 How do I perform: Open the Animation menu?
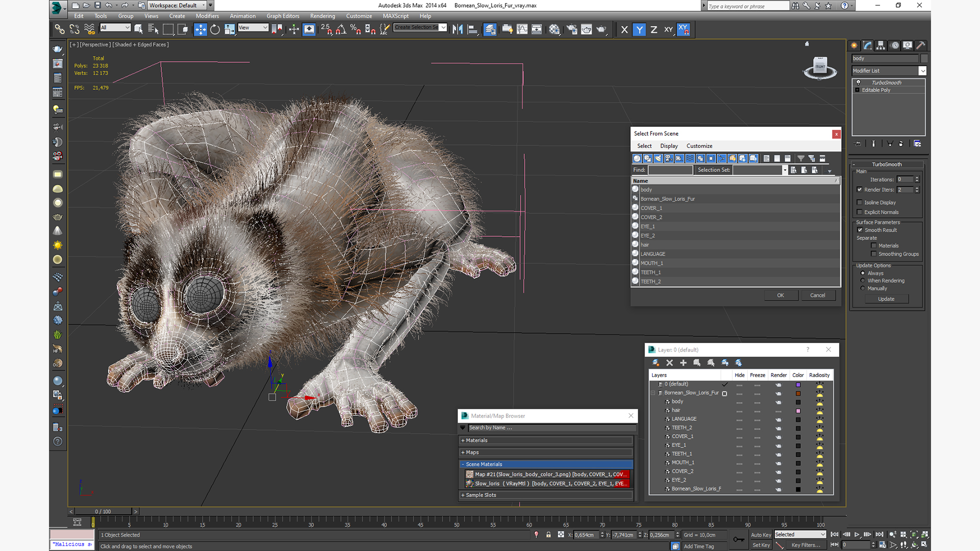click(242, 16)
